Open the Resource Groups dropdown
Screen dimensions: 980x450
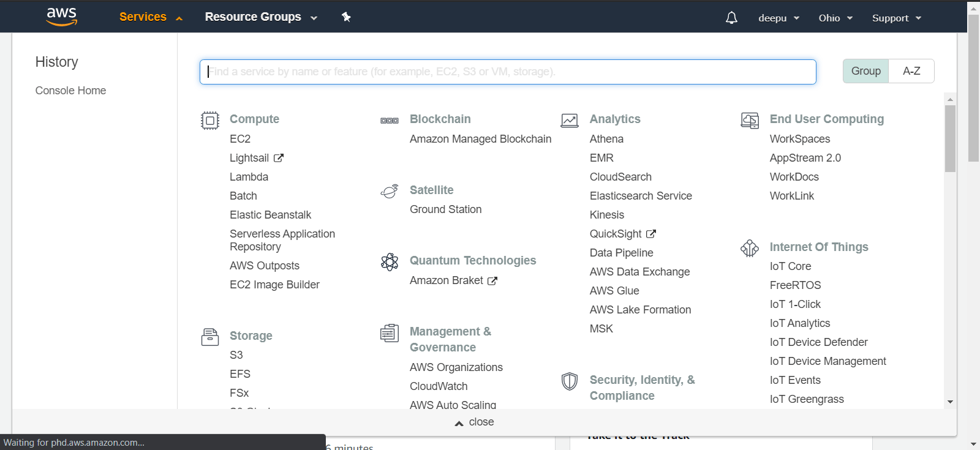tap(261, 17)
